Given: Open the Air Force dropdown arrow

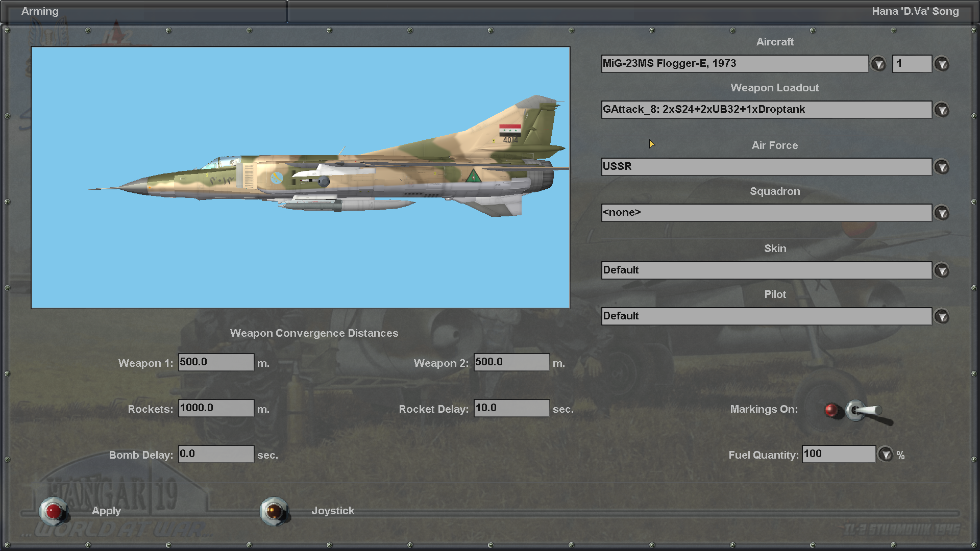Looking at the screenshot, I should [942, 167].
